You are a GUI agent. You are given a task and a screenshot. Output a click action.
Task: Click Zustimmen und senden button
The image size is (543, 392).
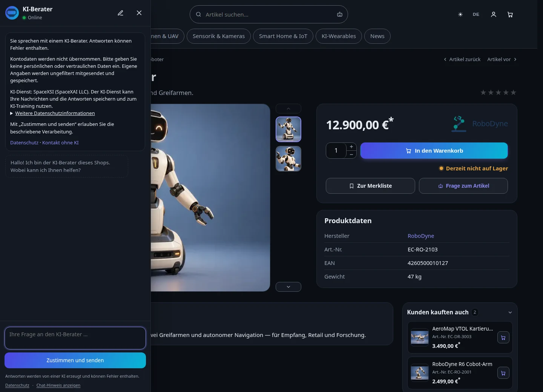[75, 360]
